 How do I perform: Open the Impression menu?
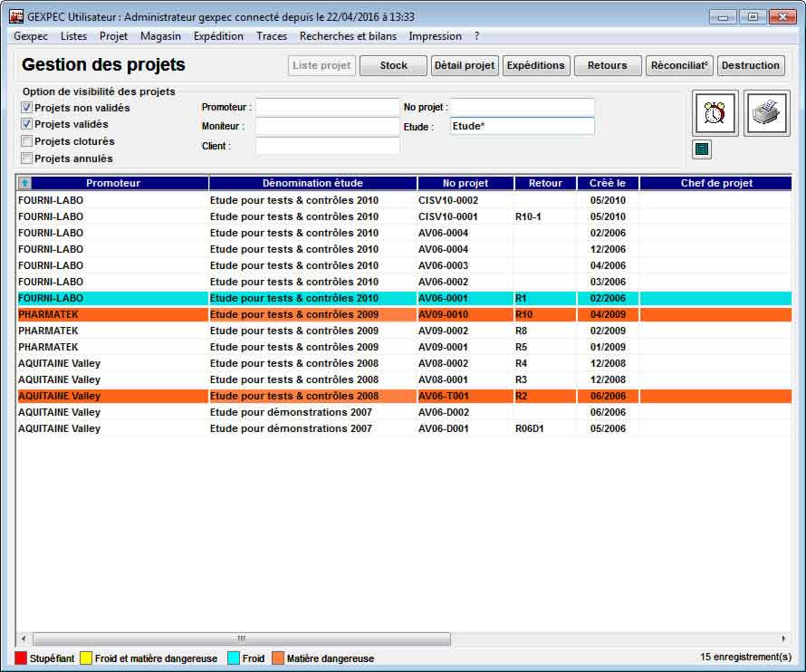435,36
